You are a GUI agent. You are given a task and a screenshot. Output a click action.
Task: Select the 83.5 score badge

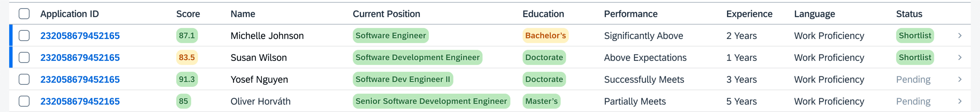(x=187, y=57)
